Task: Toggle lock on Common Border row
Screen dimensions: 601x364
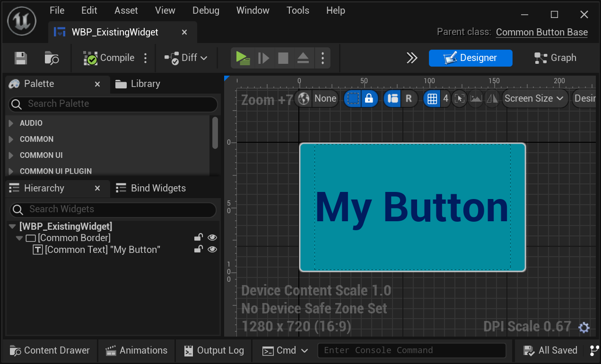Action: 199,237
